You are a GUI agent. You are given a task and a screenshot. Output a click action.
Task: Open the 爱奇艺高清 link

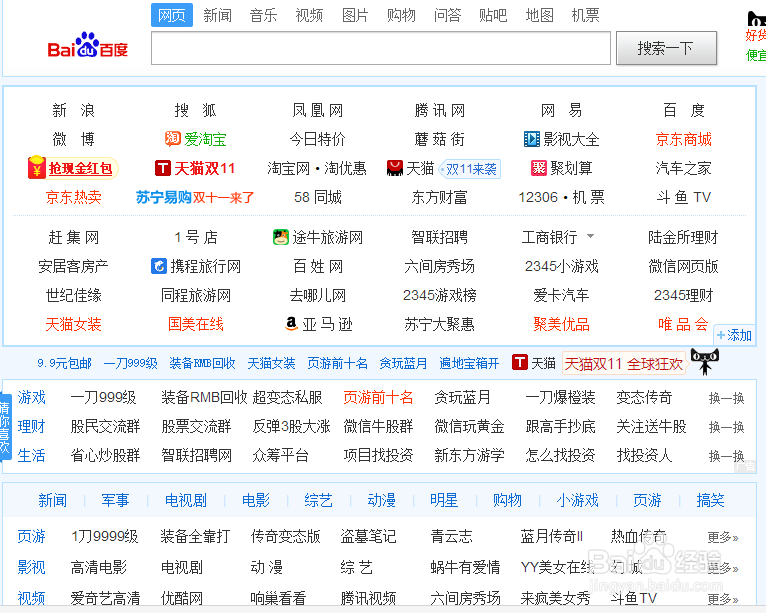pyautogui.click(x=105, y=598)
